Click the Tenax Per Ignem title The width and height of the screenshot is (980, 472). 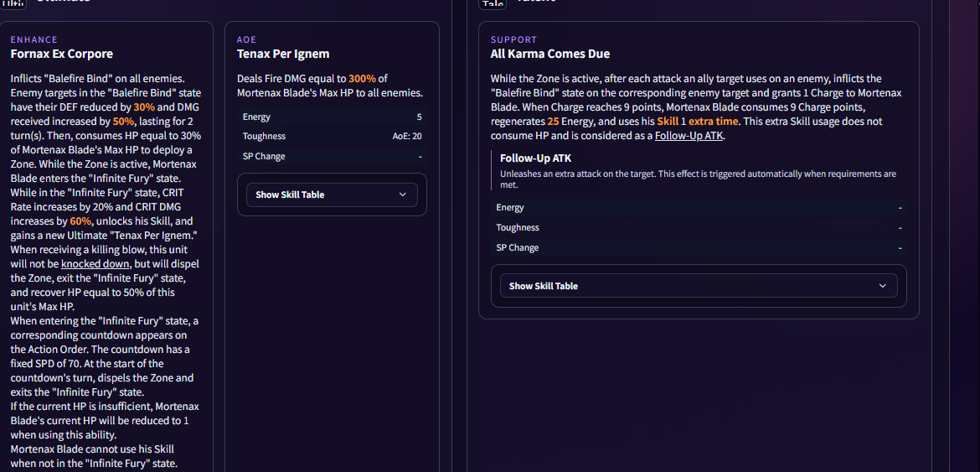(283, 54)
